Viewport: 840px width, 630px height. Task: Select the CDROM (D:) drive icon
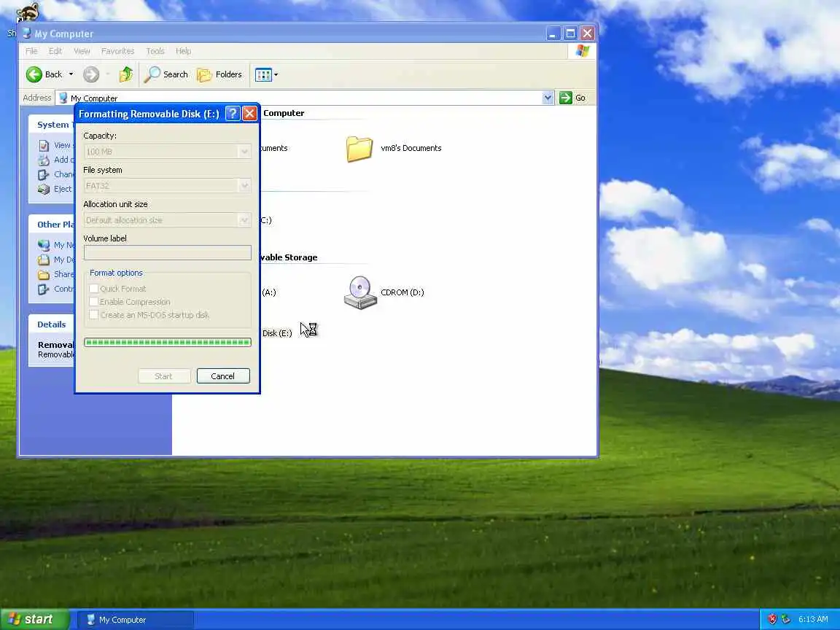(x=360, y=292)
